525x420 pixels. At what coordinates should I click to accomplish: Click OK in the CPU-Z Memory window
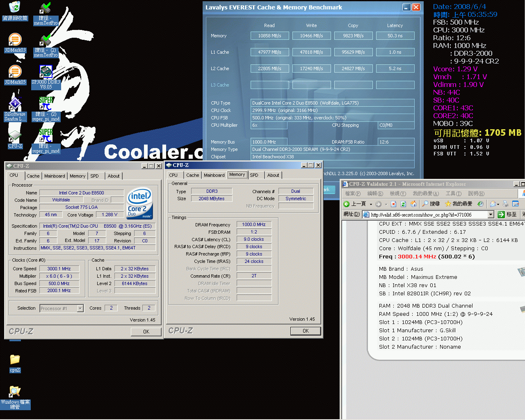306,331
